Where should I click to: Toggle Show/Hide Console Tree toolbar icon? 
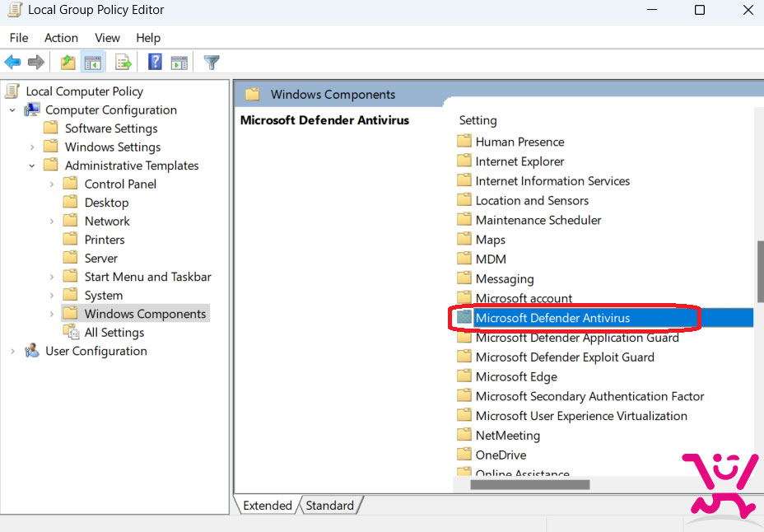point(92,63)
